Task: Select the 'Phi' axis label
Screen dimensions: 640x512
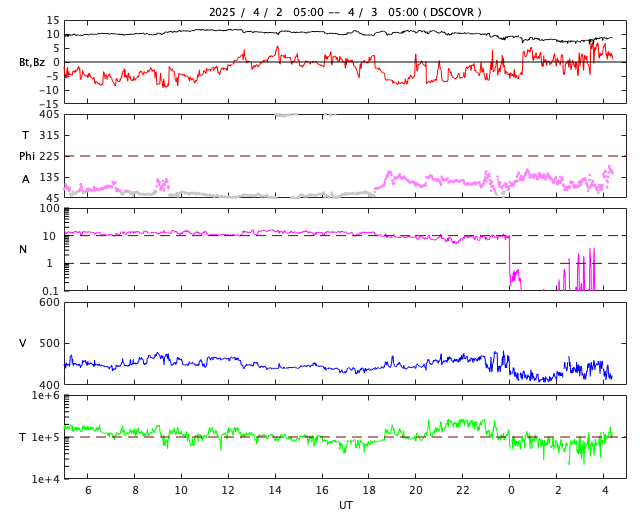Action: (27, 156)
